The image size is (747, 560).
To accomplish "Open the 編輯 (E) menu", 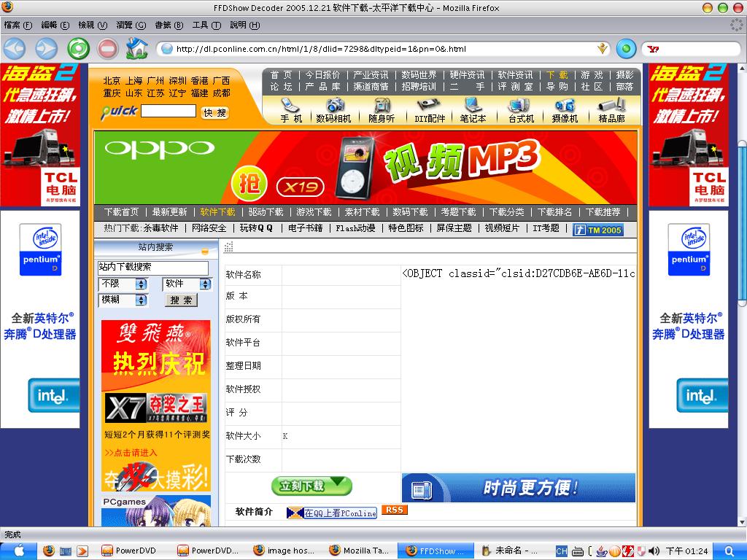I will pos(55,25).
